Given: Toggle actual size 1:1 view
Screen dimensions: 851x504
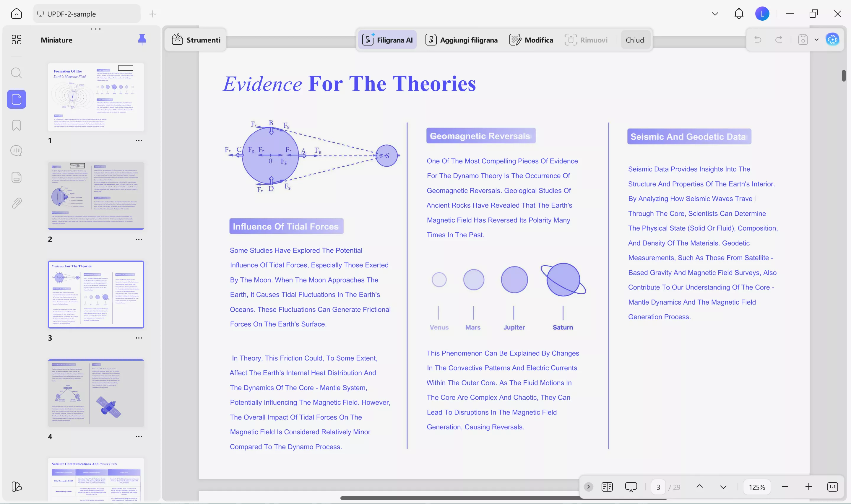Looking at the screenshot, I should point(832,487).
